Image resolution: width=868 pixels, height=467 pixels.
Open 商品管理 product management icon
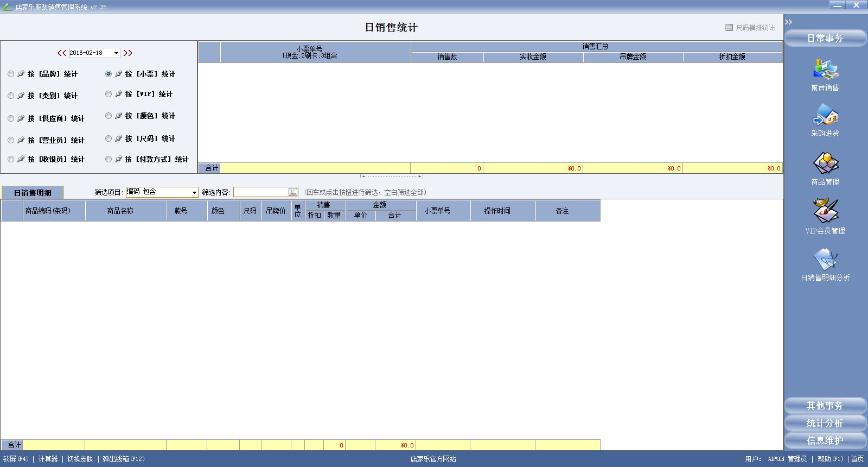click(x=825, y=163)
